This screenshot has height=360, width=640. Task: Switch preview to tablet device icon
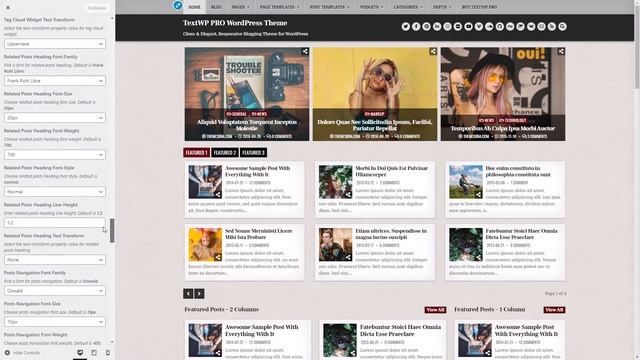94,353
